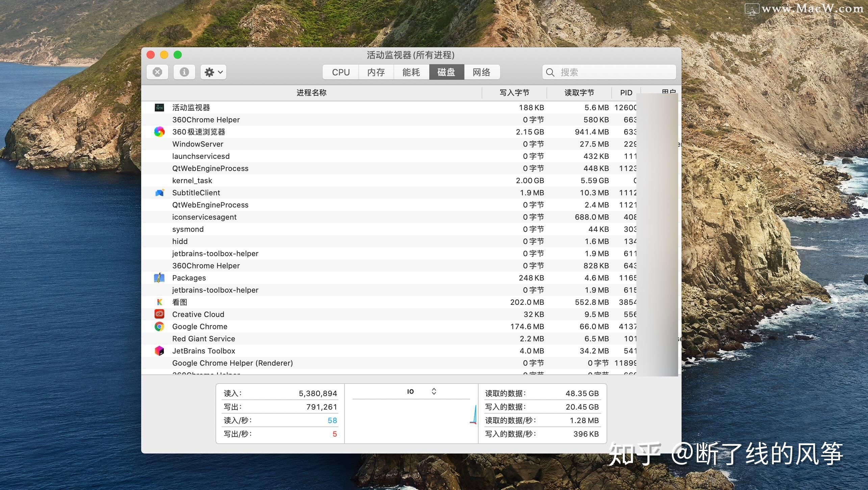Open the gear actions dropdown menu
868x490 pixels.
pyautogui.click(x=213, y=72)
